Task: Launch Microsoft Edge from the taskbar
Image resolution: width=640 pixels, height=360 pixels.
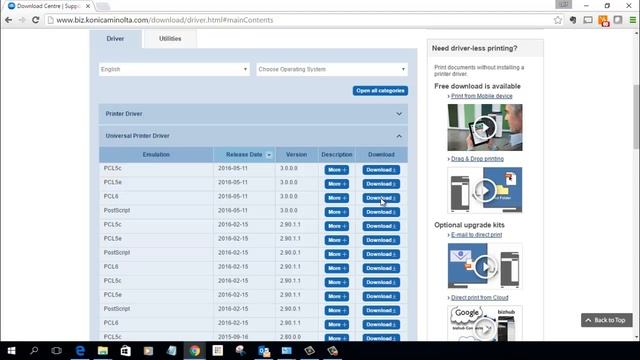Action: (80, 351)
